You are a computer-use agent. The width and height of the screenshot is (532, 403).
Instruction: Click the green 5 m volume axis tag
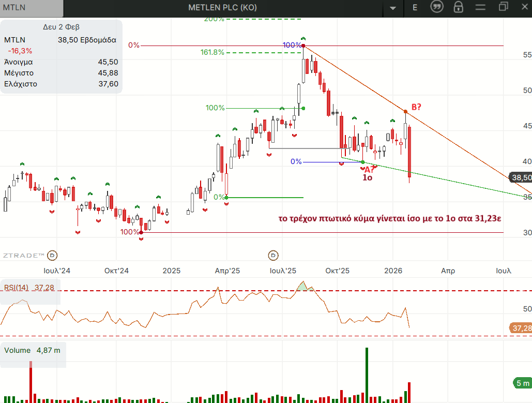click(522, 383)
